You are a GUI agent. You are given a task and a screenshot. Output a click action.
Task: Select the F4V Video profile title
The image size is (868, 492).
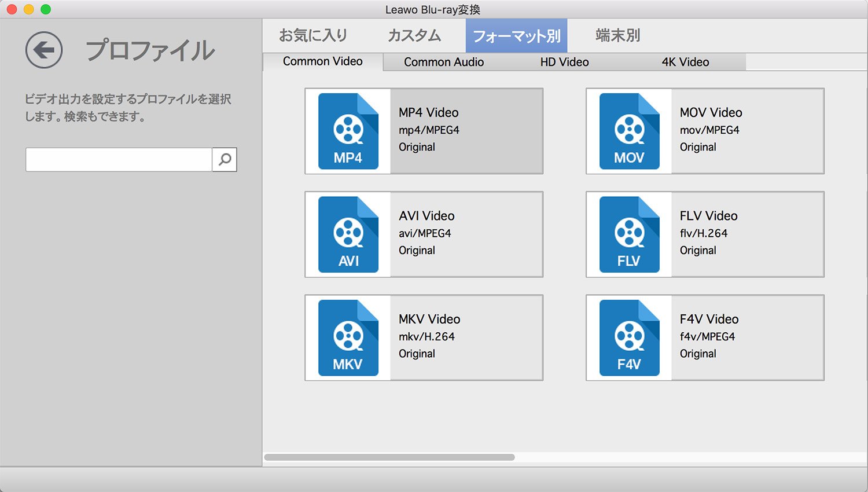709,319
